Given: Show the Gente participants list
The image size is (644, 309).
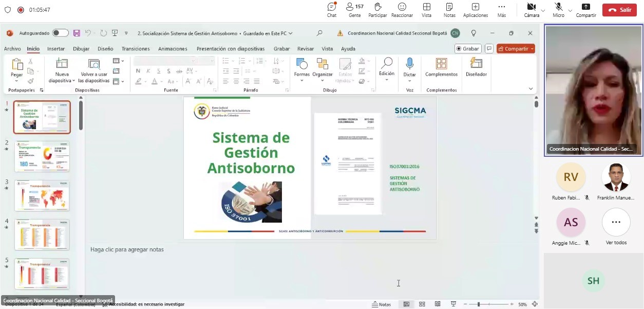Looking at the screenshot, I should (x=354, y=9).
